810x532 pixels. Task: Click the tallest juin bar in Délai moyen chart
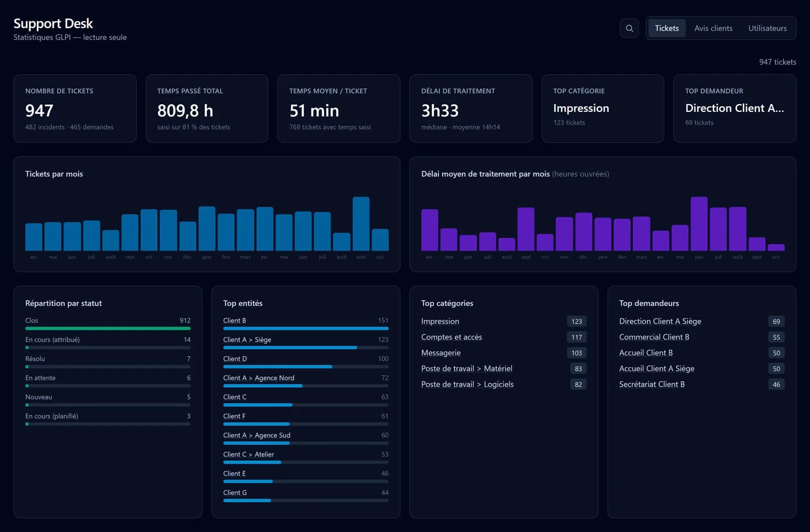coord(699,224)
